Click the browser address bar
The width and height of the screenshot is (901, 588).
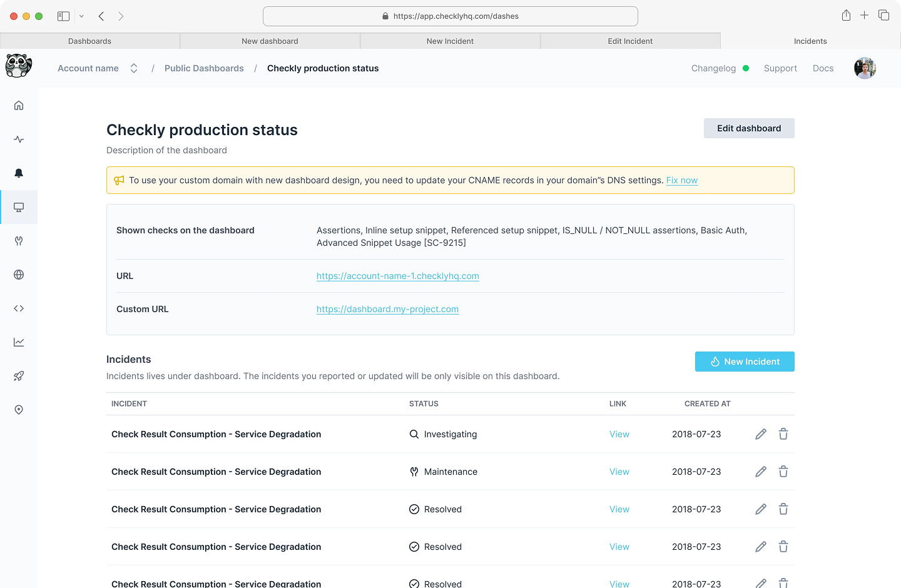[450, 16]
